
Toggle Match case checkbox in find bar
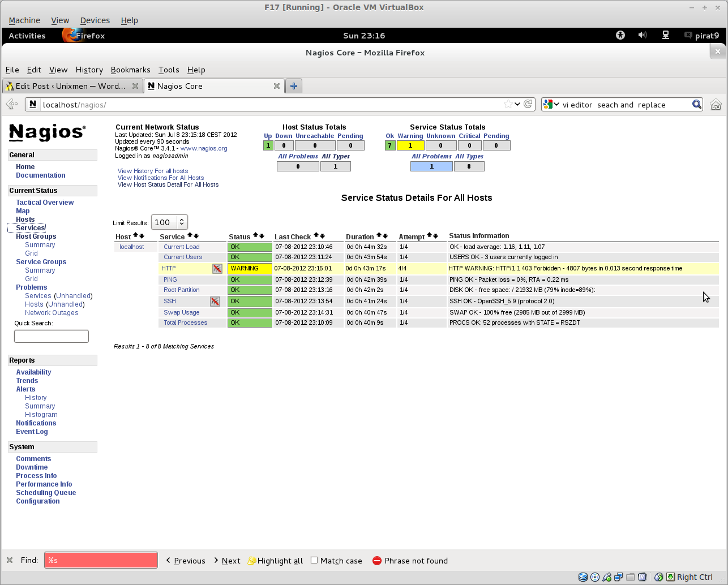pyautogui.click(x=314, y=560)
